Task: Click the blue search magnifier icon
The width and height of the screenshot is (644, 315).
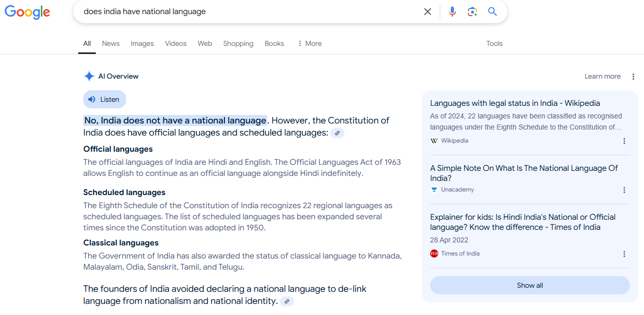Action: pyautogui.click(x=492, y=11)
